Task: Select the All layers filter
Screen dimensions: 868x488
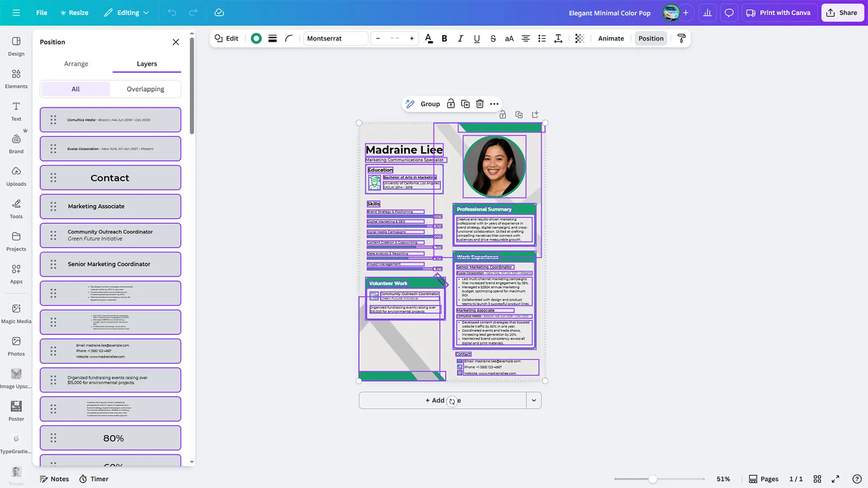Action: tap(75, 89)
